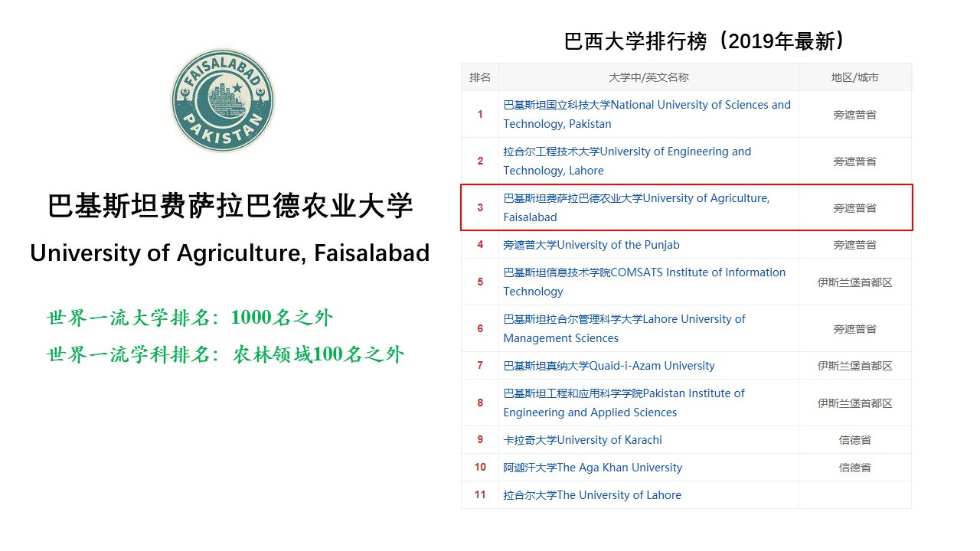Click 旁遮普省 in the Lahore Management Sciences row
The height and width of the screenshot is (551, 980).
pyautogui.click(x=855, y=329)
